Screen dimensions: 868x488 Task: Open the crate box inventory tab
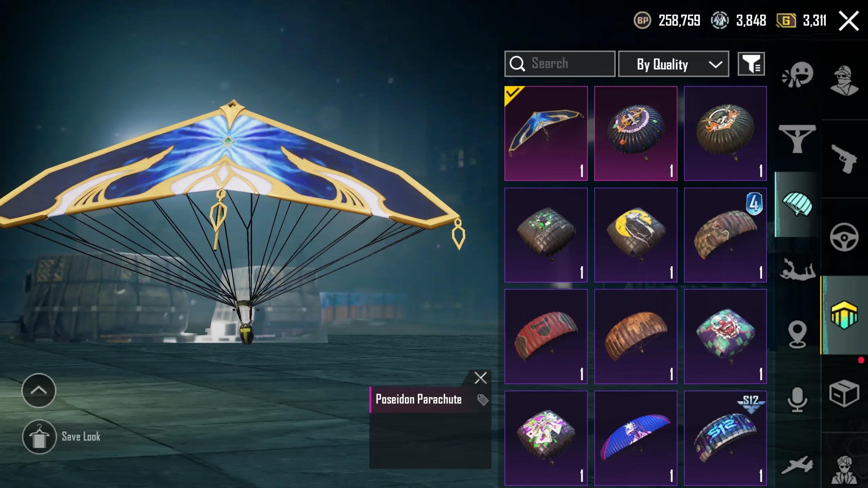click(x=844, y=394)
